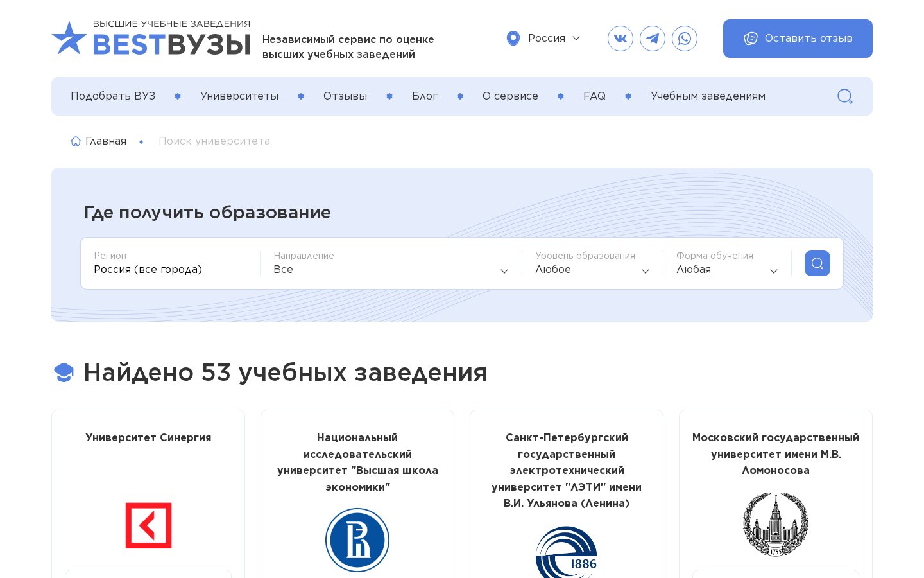The width and height of the screenshot is (924, 578).
Task: Click the search magnifier in navigation bar
Action: (845, 96)
